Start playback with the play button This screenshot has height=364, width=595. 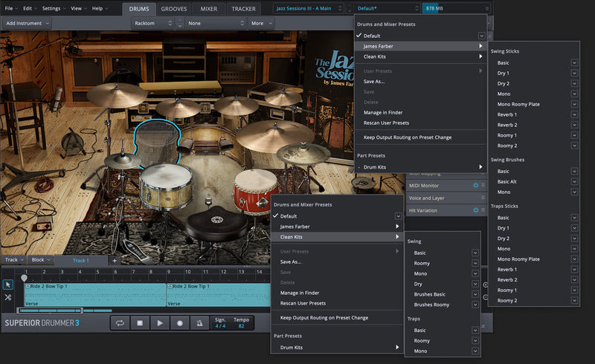[x=160, y=323]
